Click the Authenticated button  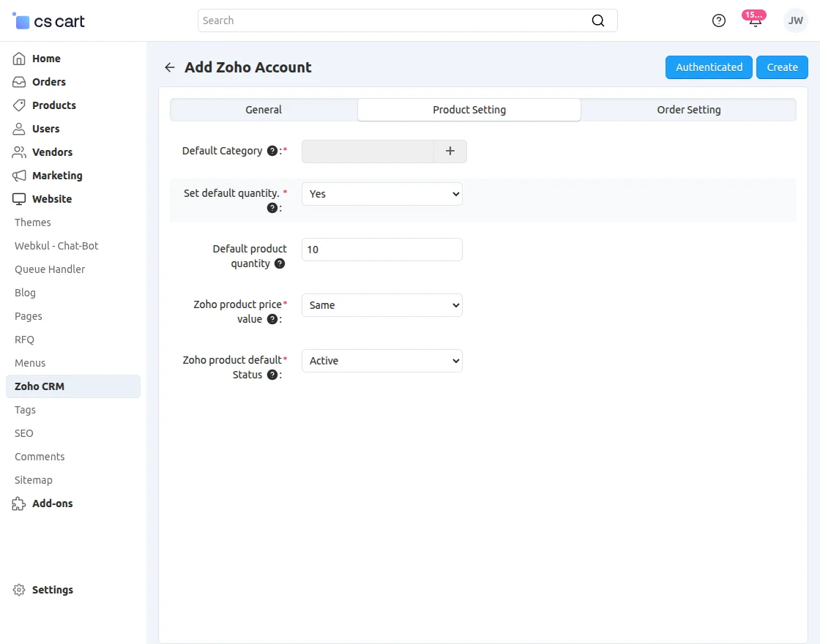tap(709, 67)
